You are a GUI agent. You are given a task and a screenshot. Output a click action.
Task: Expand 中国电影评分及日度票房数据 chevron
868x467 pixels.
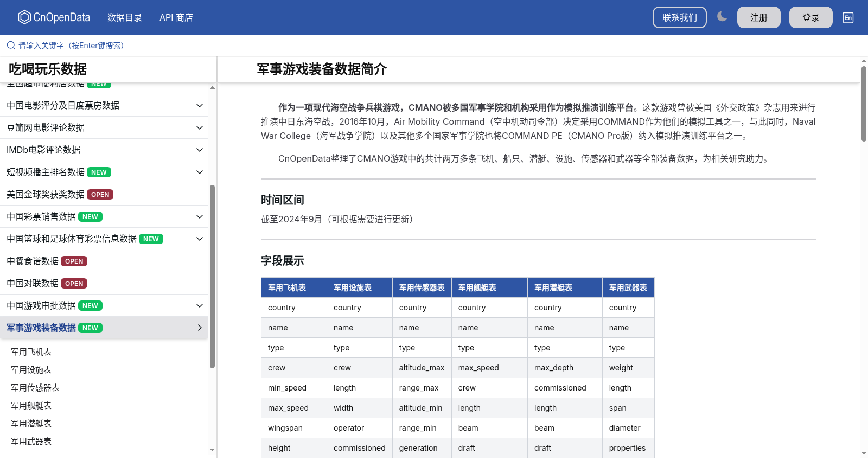(200, 105)
